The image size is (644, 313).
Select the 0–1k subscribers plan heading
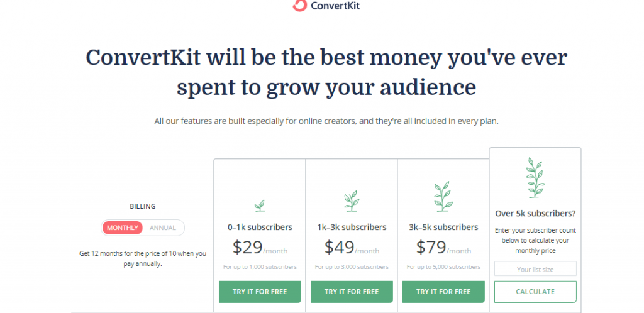coord(260,227)
